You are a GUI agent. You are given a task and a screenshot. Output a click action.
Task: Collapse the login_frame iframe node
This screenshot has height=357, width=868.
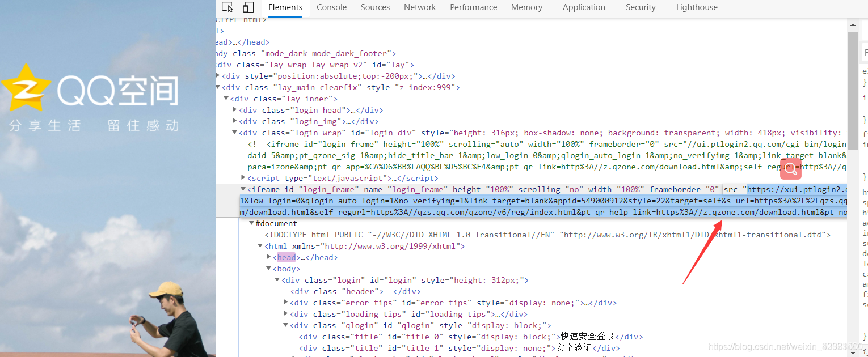pos(244,189)
